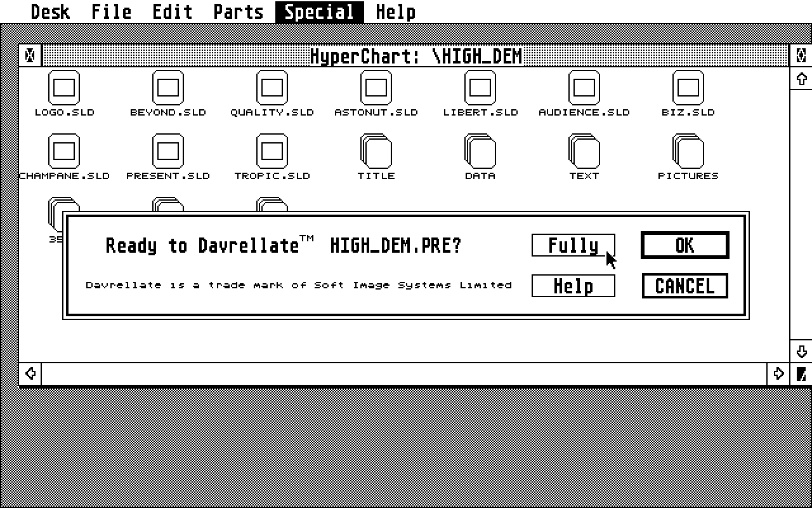Image resolution: width=812 pixels, height=508 pixels.
Task: Click the scroll up arrow
Action: [801, 79]
